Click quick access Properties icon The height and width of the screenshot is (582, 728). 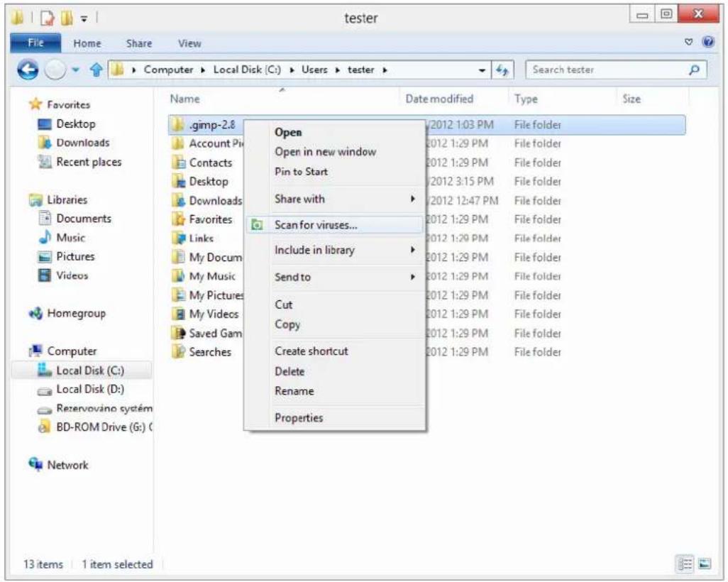(48, 18)
